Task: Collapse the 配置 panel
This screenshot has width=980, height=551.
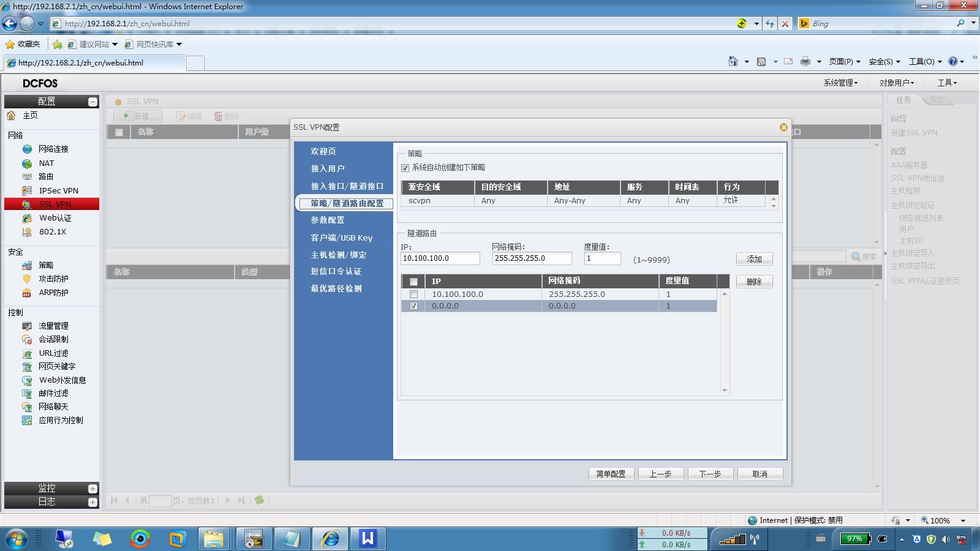Action: click(x=92, y=102)
